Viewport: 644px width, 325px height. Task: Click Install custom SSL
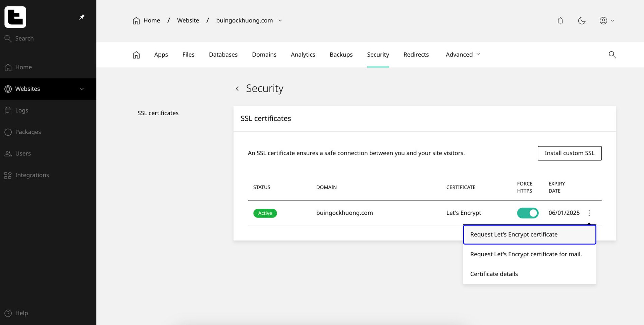[x=569, y=153]
